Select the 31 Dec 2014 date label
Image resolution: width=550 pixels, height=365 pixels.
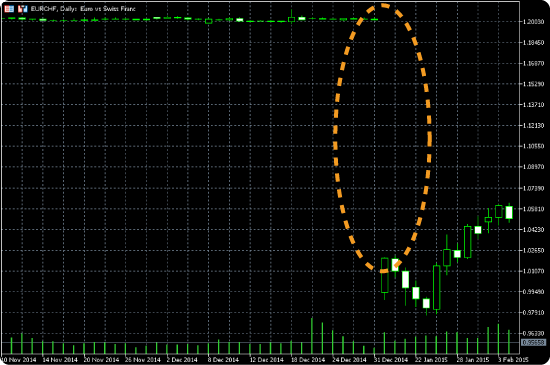click(x=391, y=360)
